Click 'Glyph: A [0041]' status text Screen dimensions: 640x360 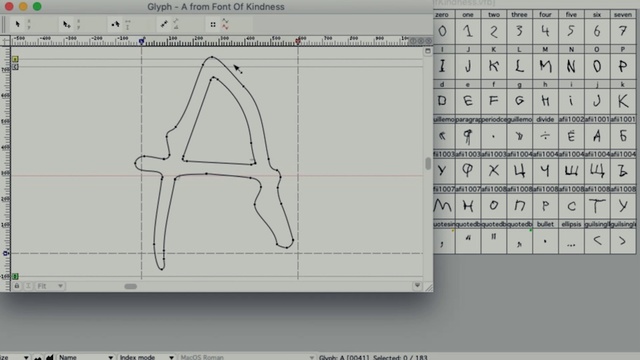click(x=344, y=357)
